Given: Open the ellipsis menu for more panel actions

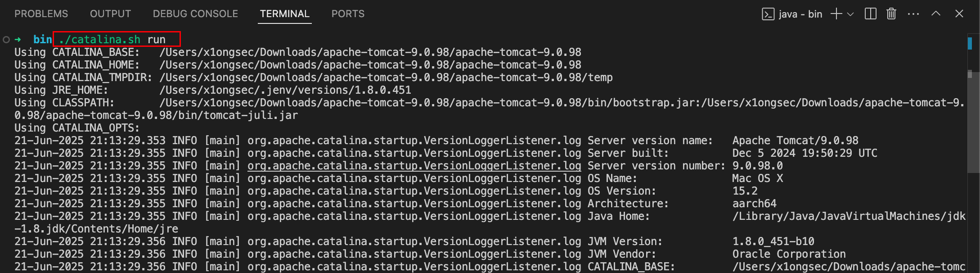Looking at the screenshot, I should 913,14.
